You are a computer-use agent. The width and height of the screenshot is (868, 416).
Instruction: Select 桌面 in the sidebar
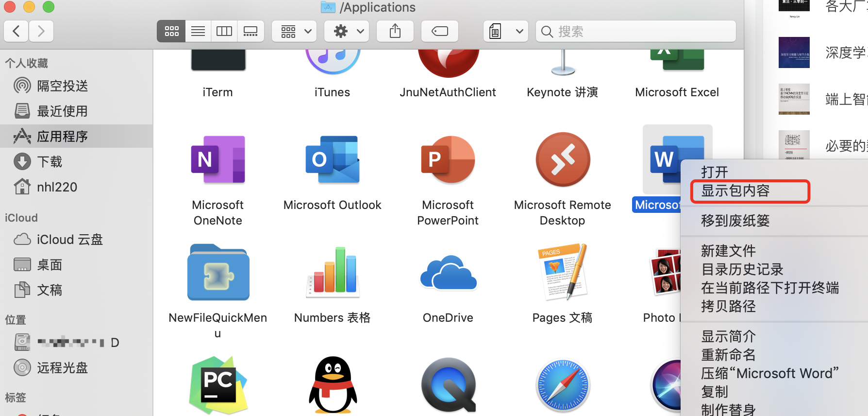coord(76,265)
